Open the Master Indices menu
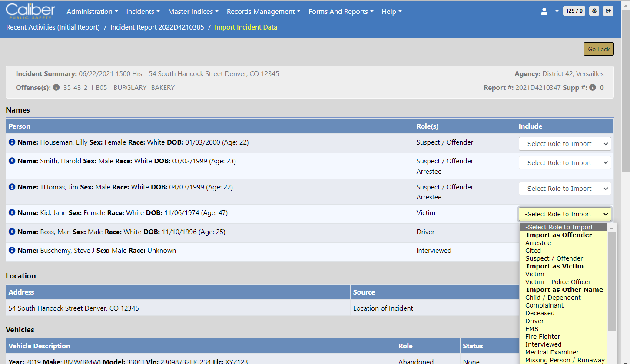Image resolution: width=630 pixels, height=364 pixels. click(193, 12)
